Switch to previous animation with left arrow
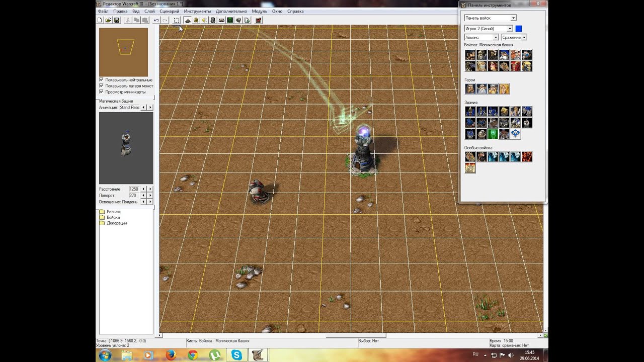The image size is (644, 362). (x=143, y=108)
